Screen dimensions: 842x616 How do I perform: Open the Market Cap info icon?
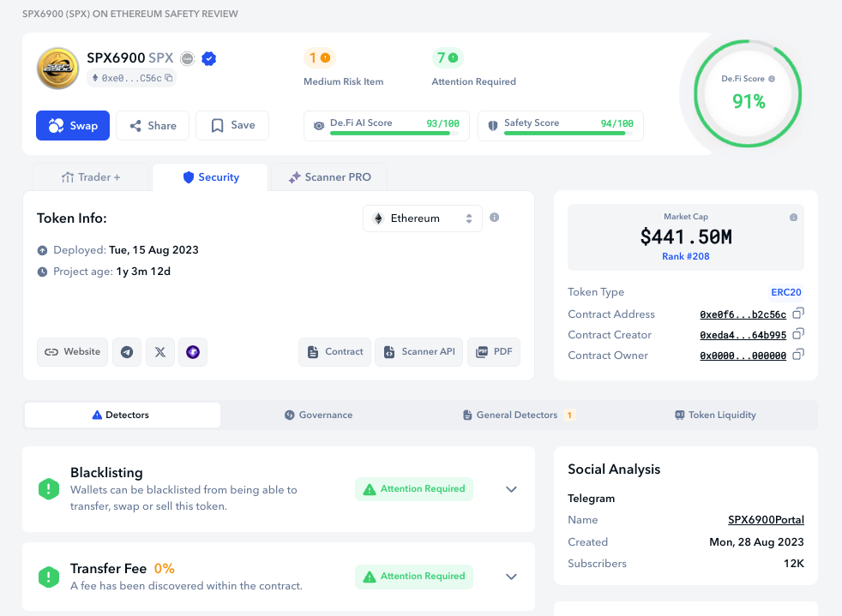tap(794, 218)
